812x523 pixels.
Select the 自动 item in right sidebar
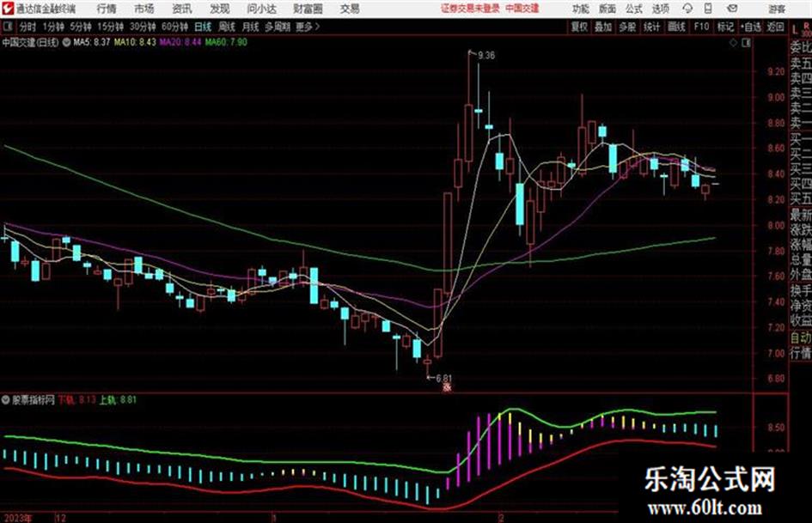tap(801, 338)
